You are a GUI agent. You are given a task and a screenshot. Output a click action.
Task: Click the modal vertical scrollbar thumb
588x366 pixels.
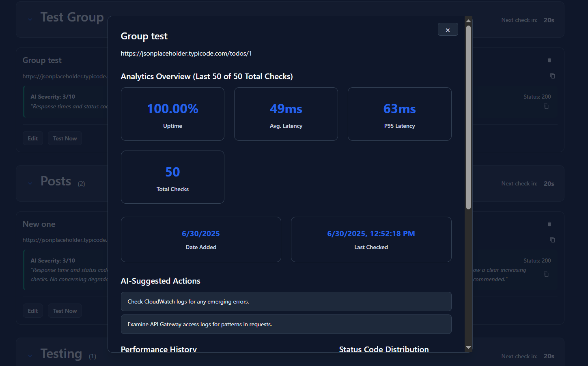468,117
